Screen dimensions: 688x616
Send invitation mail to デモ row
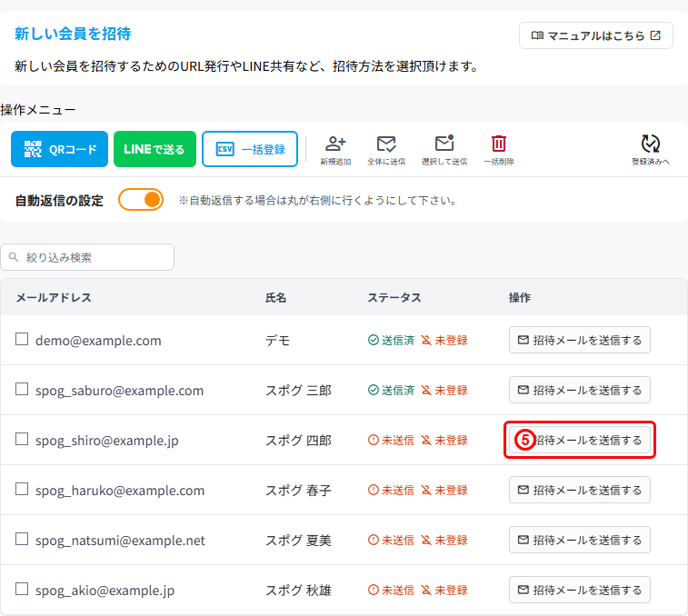[x=580, y=340]
